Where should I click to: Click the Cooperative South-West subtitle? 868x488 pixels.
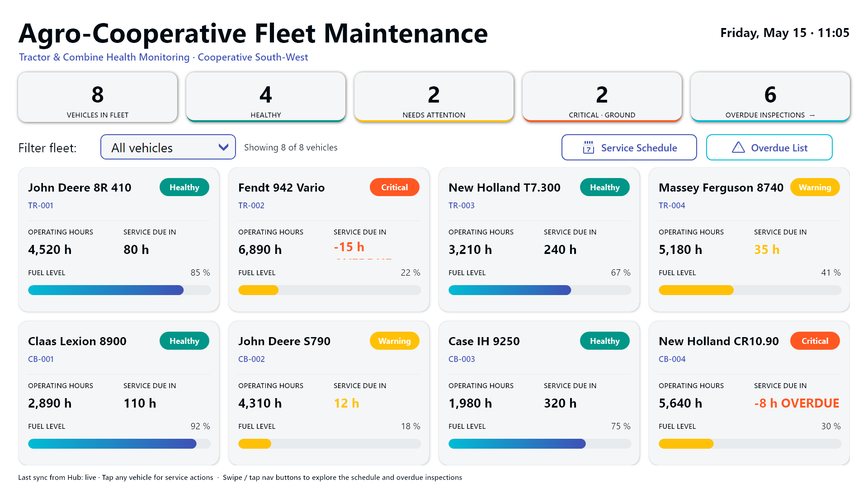pyautogui.click(x=253, y=57)
